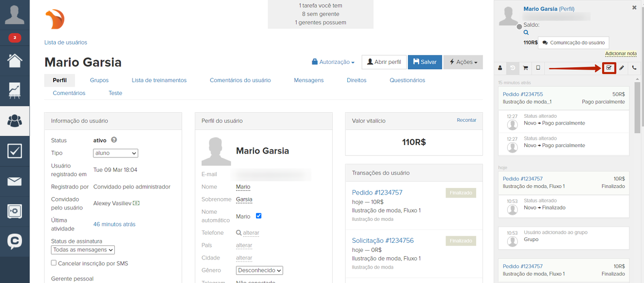Click the phone call icon in side panel
The image size is (644, 283).
click(x=634, y=68)
